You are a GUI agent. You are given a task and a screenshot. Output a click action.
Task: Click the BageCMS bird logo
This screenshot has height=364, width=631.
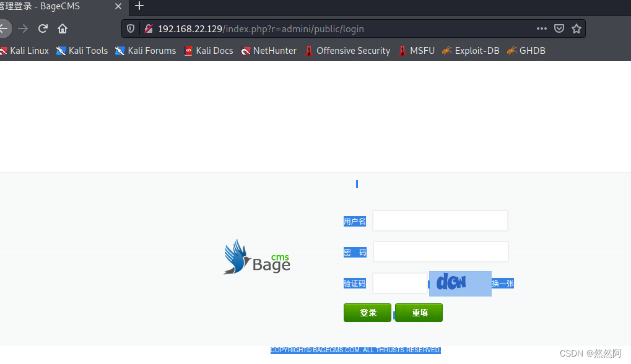pos(257,258)
